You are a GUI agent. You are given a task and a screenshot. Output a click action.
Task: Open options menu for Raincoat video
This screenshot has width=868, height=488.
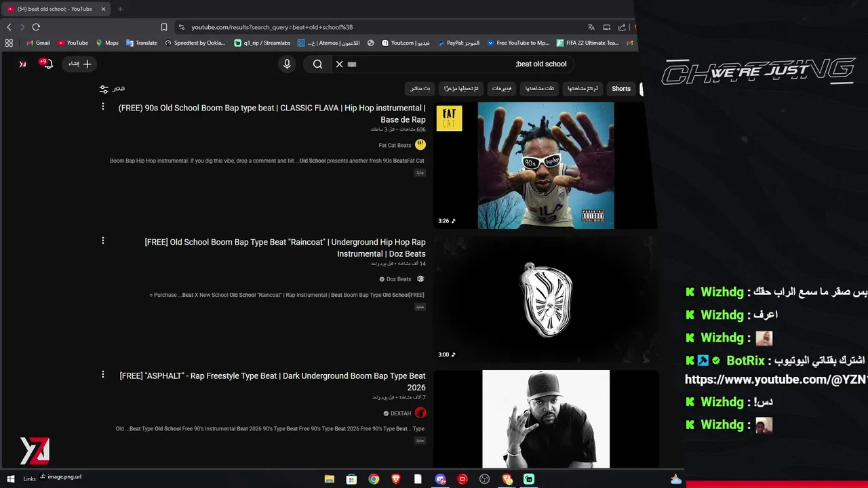[103, 241]
